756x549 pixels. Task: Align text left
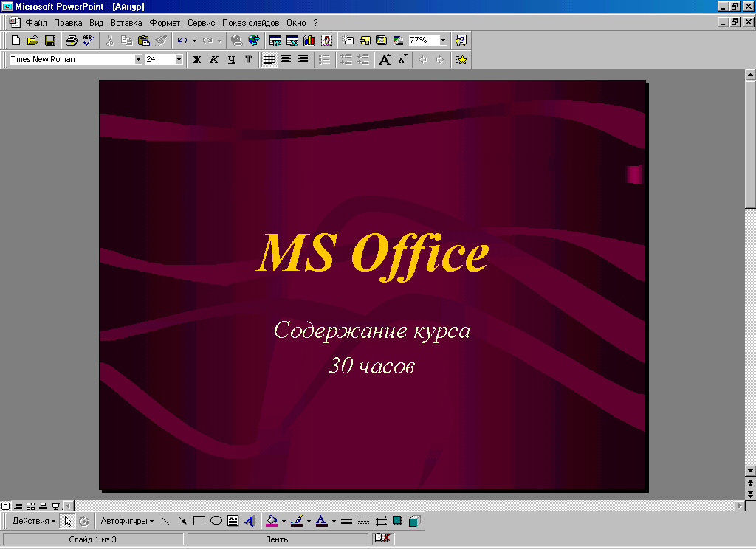point(269,59)
